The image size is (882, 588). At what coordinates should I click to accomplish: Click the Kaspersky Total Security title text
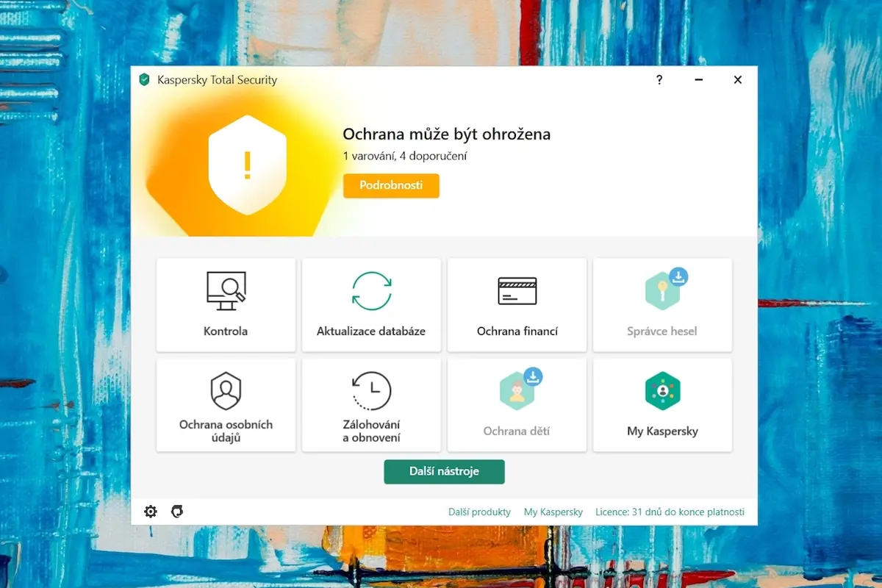pyautogui.click(x=218, y=79)
